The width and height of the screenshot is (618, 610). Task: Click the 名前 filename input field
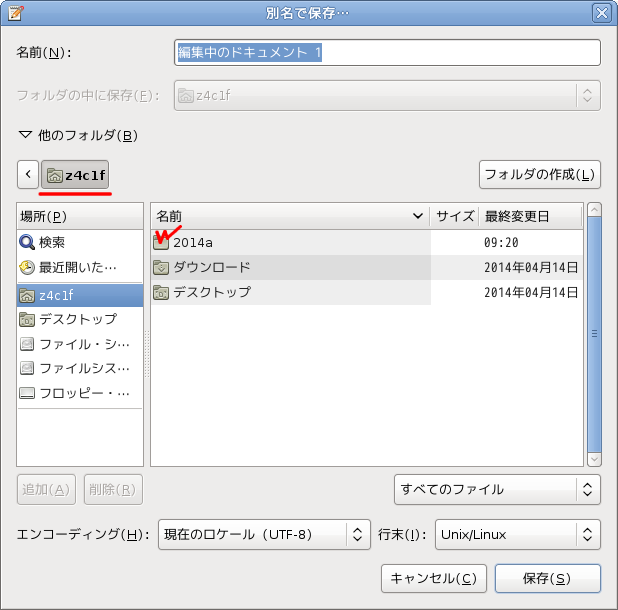(x=387, y=52)
